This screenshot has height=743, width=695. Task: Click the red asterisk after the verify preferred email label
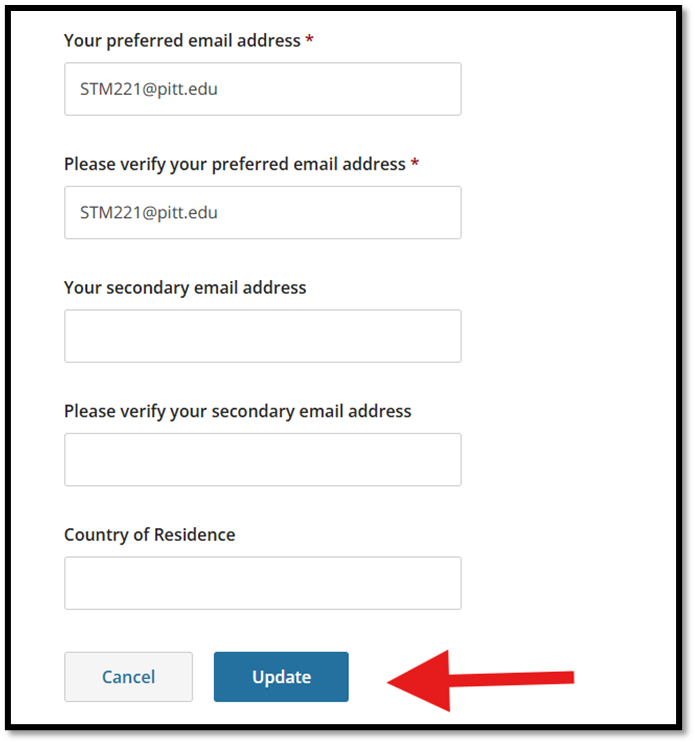point(415,164)
